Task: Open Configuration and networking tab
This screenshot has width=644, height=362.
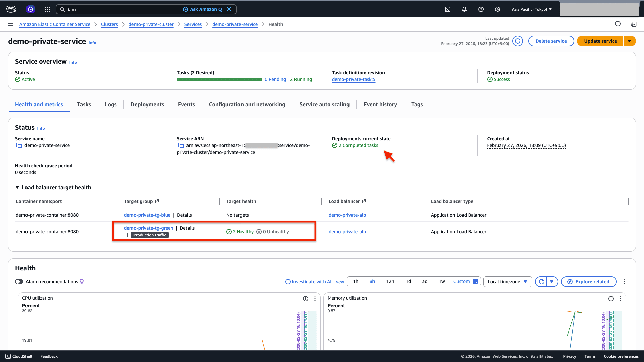Action: (x=247, y=104)
